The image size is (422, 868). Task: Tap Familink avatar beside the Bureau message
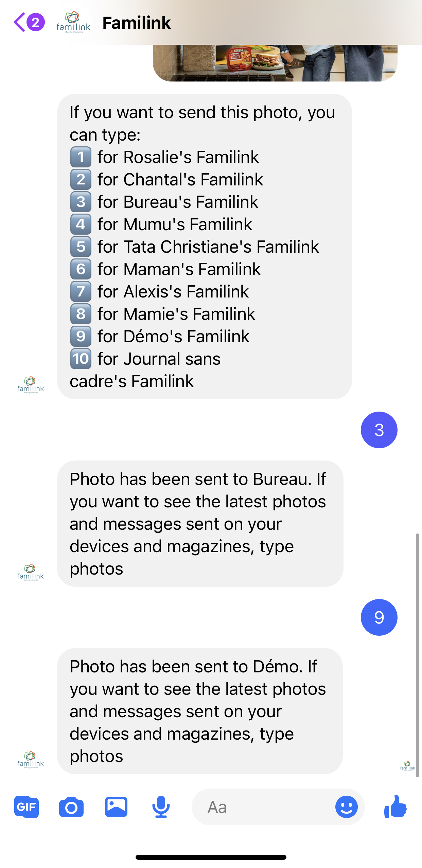31,573
